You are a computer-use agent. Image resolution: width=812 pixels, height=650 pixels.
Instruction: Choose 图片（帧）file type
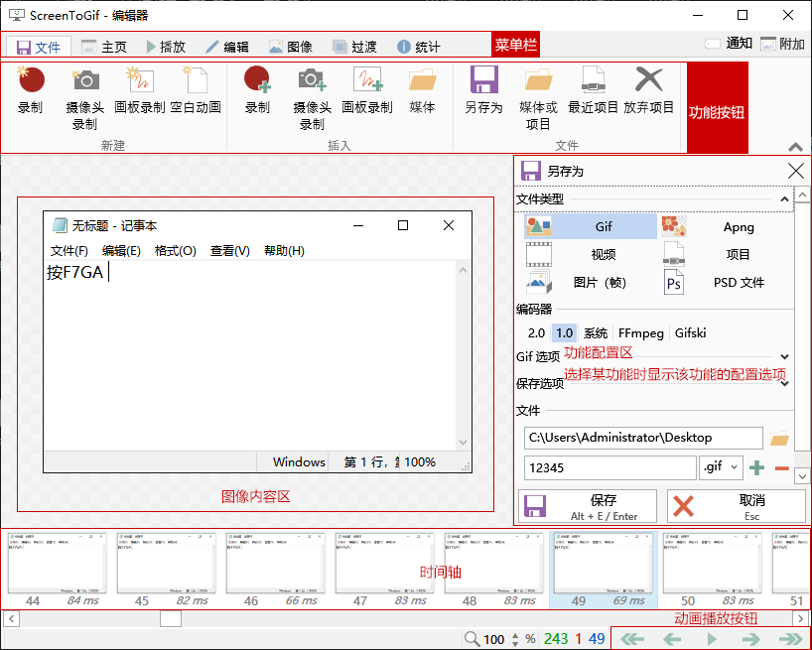pos(591,282)
